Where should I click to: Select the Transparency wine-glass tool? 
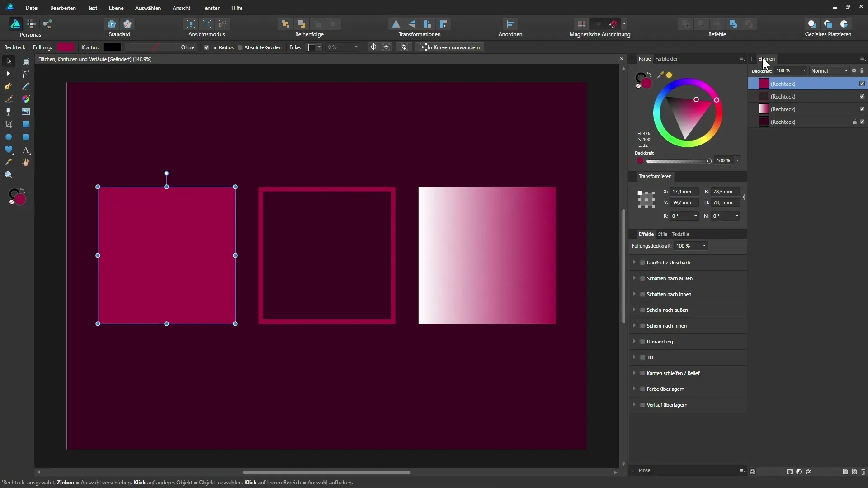click(9, 112)
